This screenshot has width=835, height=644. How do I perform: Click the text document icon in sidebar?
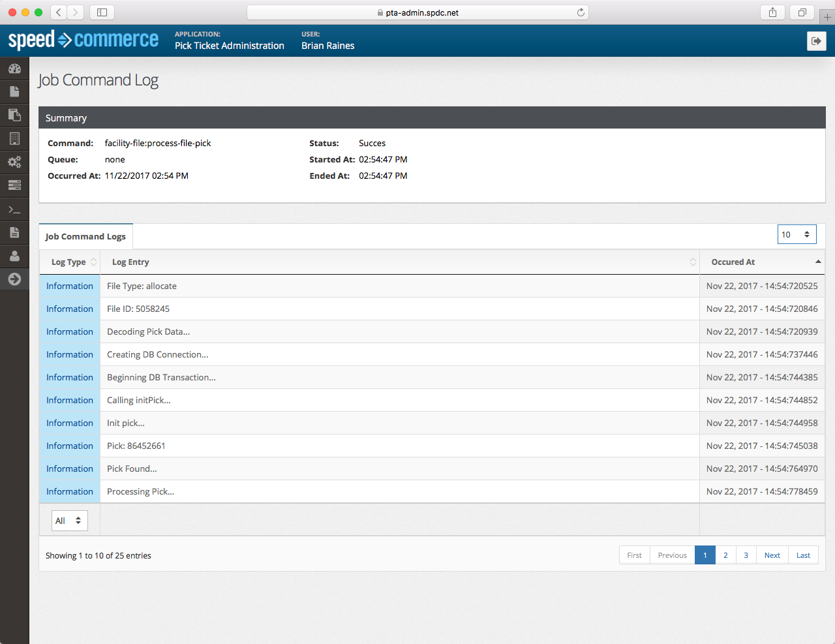(x=14, y=232)
